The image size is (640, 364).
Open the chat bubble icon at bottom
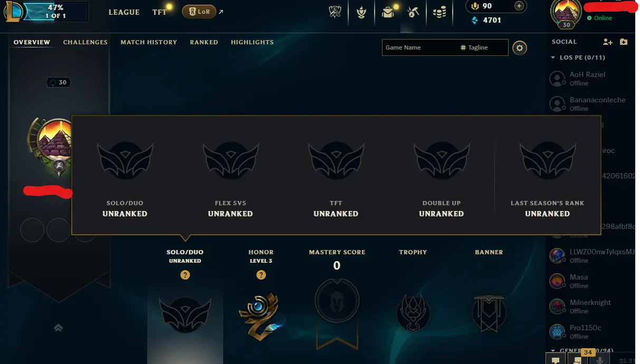point(555,360)
